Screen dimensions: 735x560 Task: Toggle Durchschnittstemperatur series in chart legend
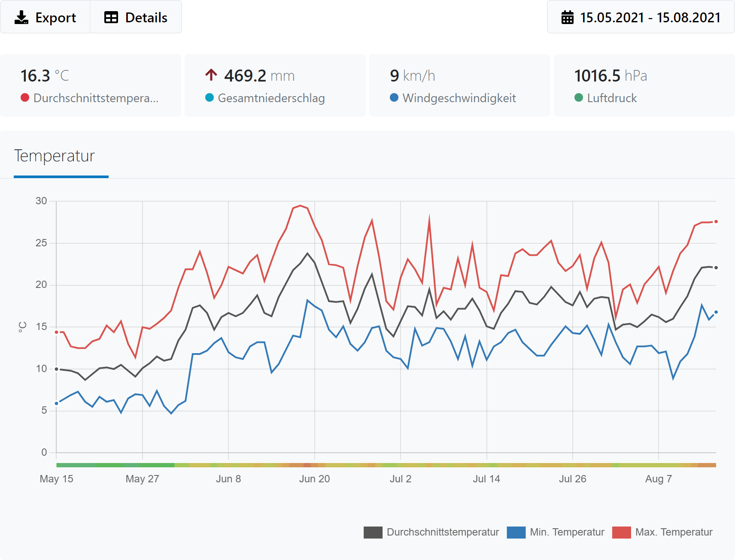pos(431,532)
